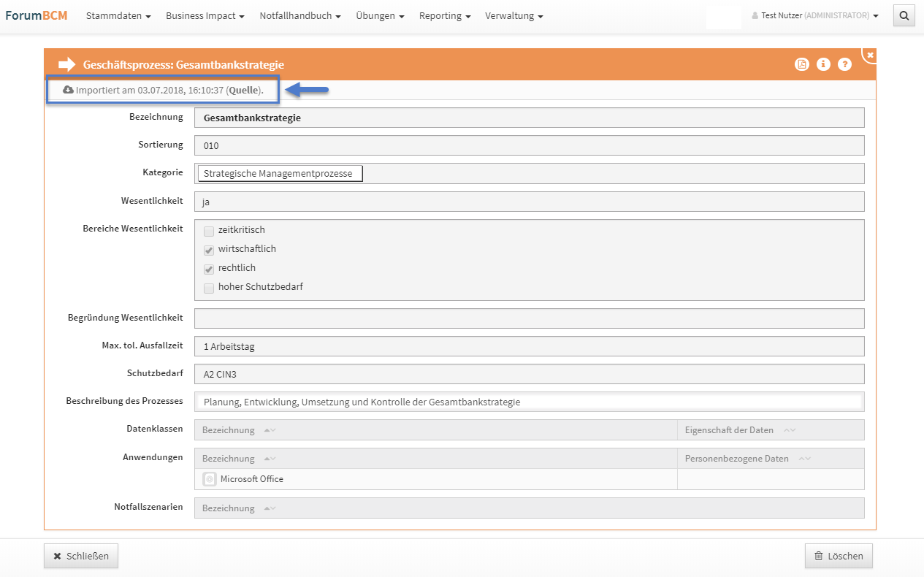Toggle the hoher Schutzbedarf checkbox

coord(209,288)
